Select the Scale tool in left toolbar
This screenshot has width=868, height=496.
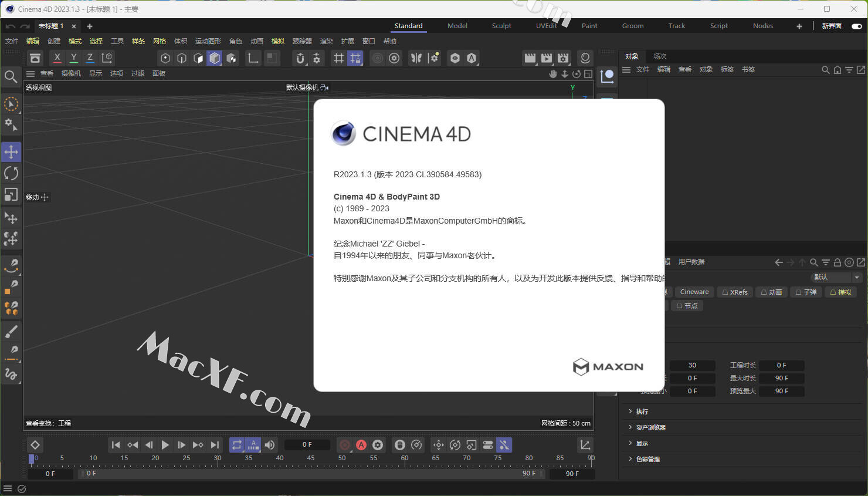11,194
